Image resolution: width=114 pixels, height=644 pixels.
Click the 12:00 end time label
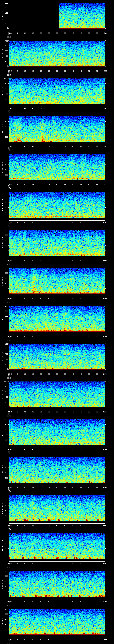(105, 298)
